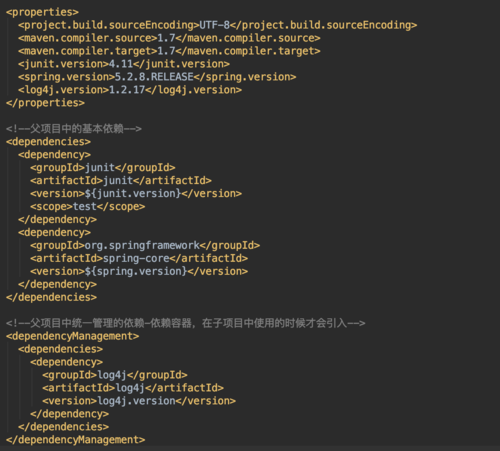Click the first opening dependencies tag

tap(48, 142)
